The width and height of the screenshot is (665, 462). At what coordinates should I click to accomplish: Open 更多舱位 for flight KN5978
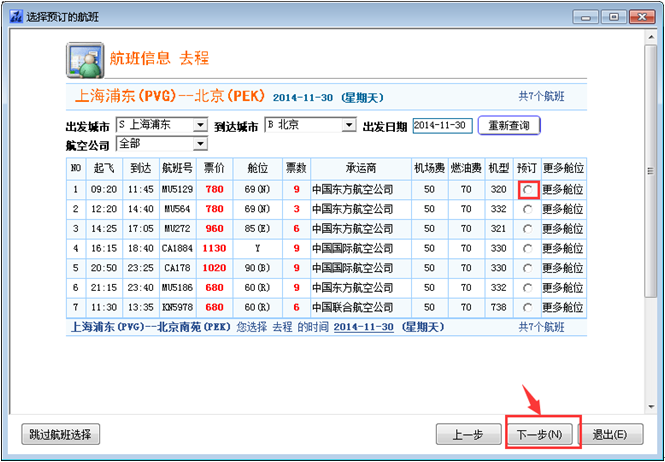tap(563, 308)
